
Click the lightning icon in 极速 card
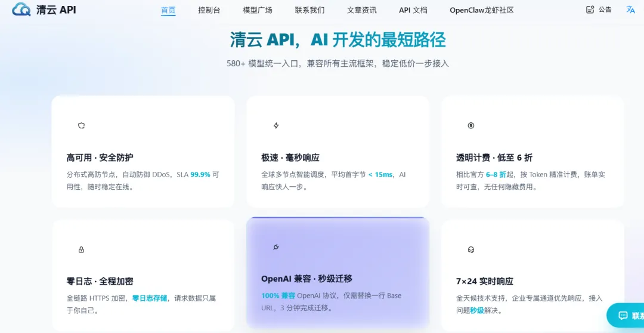[276, 126]
